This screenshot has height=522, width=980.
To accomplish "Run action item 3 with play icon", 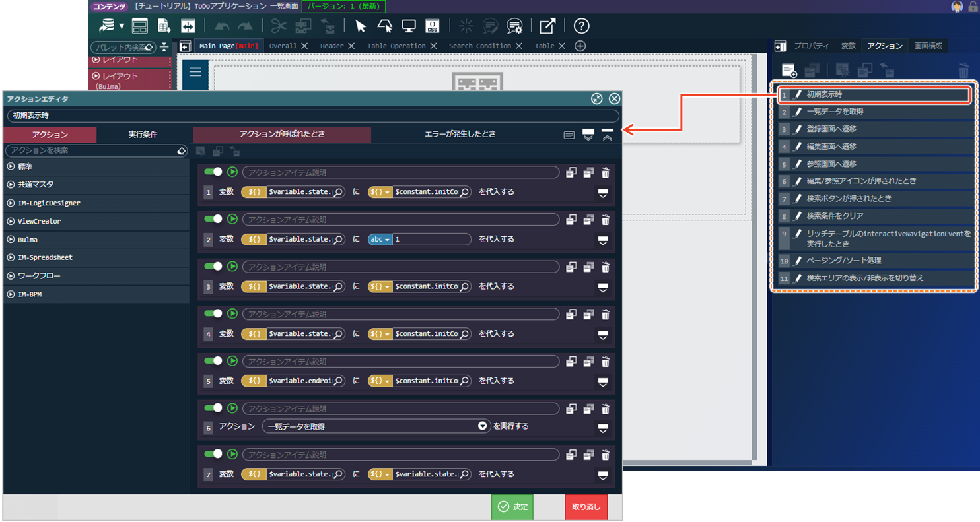I will pyautogui.click(x=232, y=267).
